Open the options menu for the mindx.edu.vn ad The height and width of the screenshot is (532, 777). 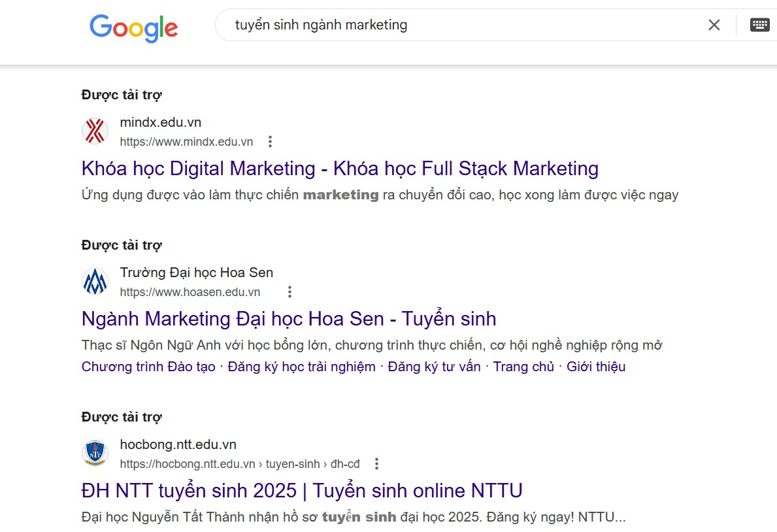[270, 142]
